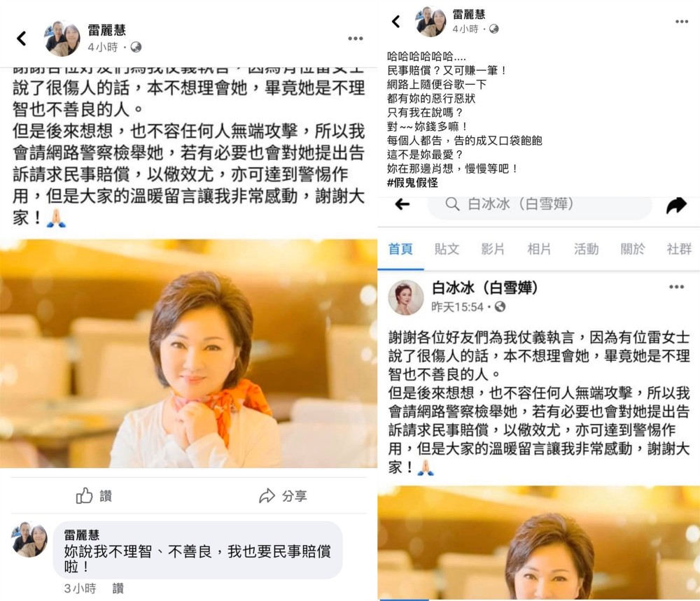Viewport: 700px width, 601px height.
Task: Click the 首頁 tab
Action: [400, 249]
